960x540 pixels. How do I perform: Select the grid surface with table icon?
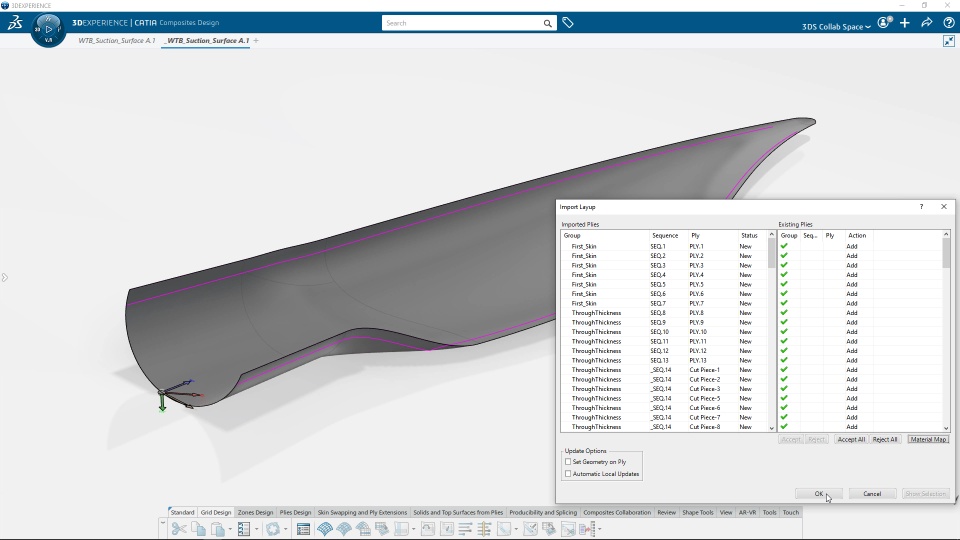[x=364, y=529]
